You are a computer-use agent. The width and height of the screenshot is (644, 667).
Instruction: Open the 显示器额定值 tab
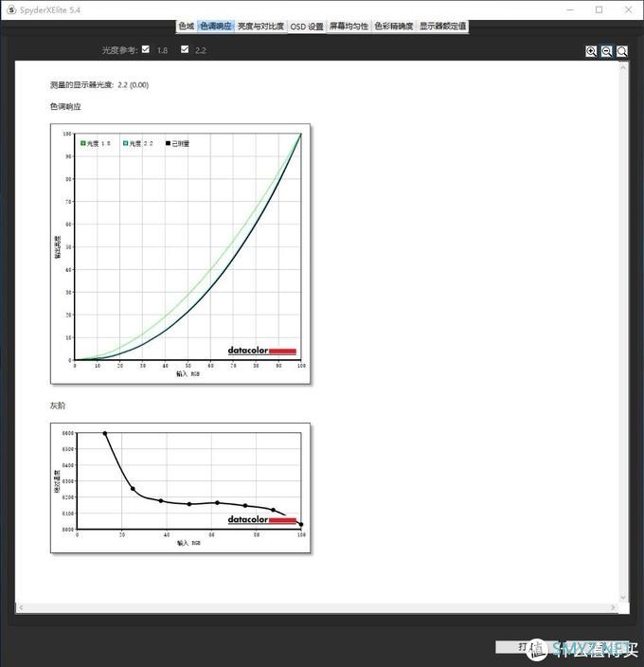pyautogui.click(x=443, y=27)
